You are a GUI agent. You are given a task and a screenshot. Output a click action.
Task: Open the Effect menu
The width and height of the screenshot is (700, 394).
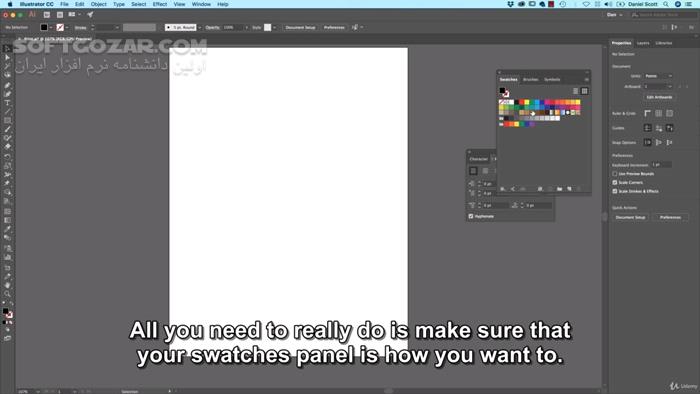(159, 4)
